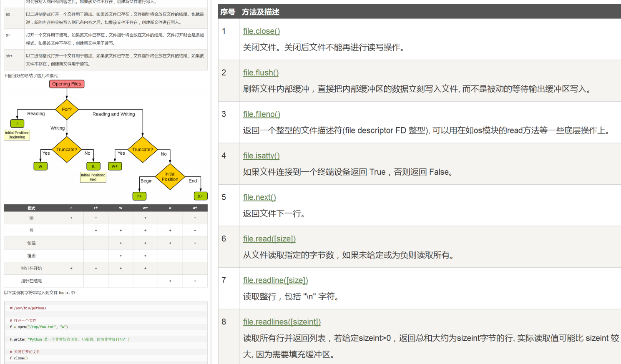Click the 创建 row label in mode table
The image size is (621, 364).
tap(31, 243)
